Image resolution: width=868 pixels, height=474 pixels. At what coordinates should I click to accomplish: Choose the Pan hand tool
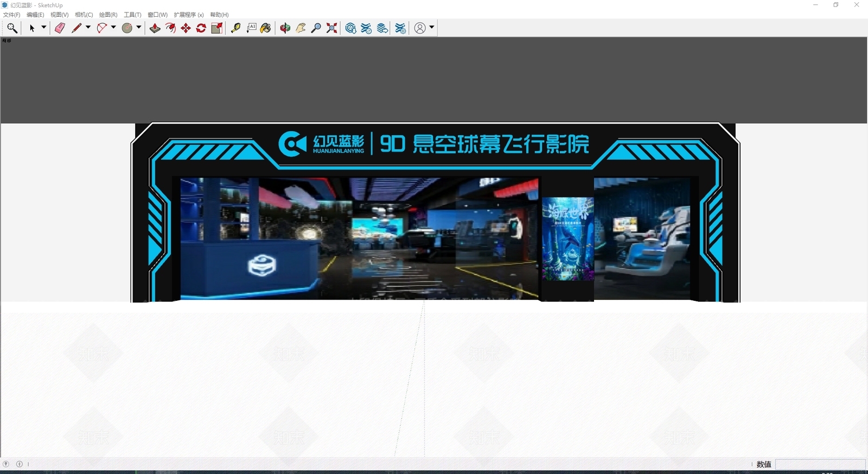[301, 28]
